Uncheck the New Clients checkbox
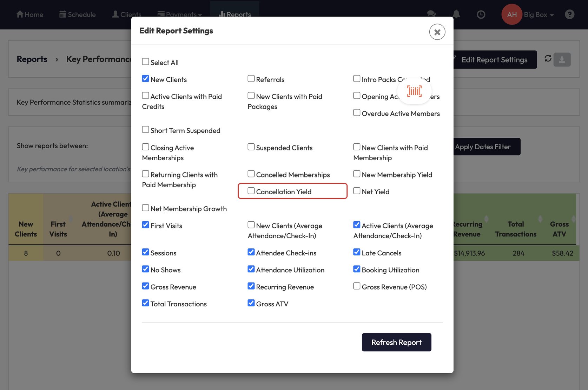This screenshot has width=588, height=390. coord(146,79)
